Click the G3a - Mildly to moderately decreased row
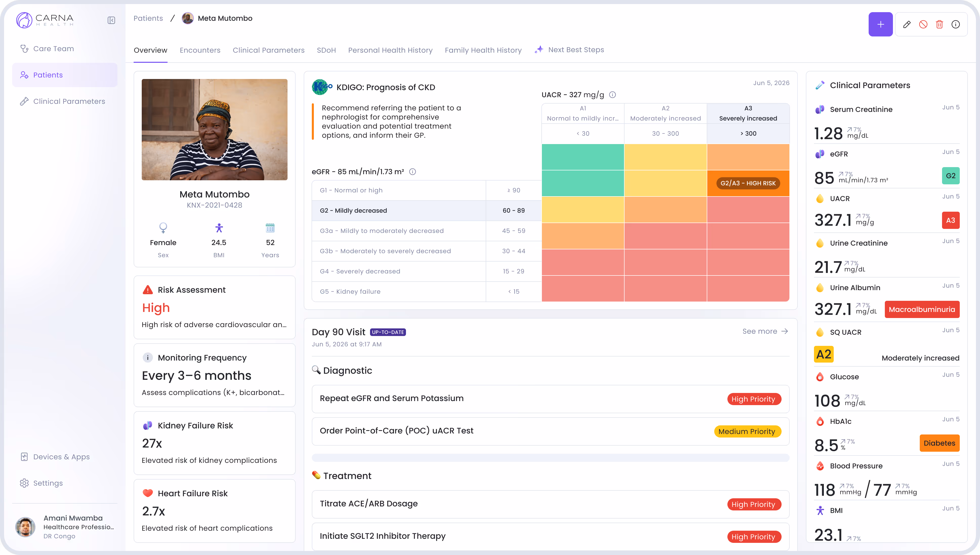The width and height of the screenshot is (980, 555). (426, 231)
